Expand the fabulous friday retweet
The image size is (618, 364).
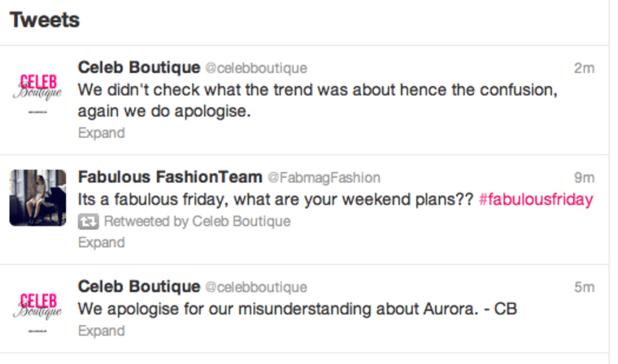click(101, 242)
